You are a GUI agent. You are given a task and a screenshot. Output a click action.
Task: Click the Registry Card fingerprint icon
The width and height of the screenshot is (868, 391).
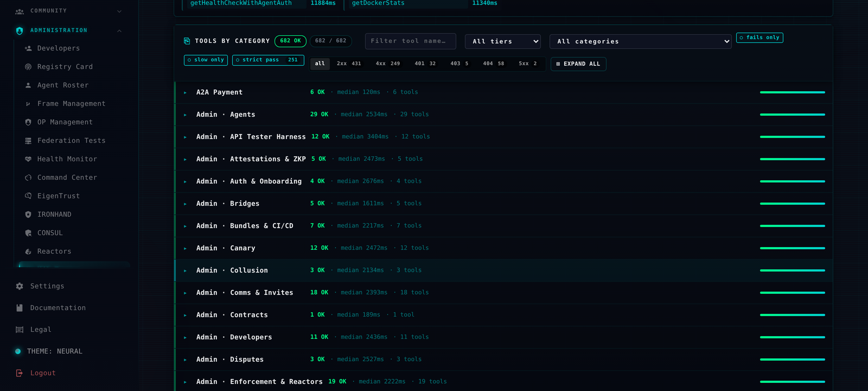[28, 67]
